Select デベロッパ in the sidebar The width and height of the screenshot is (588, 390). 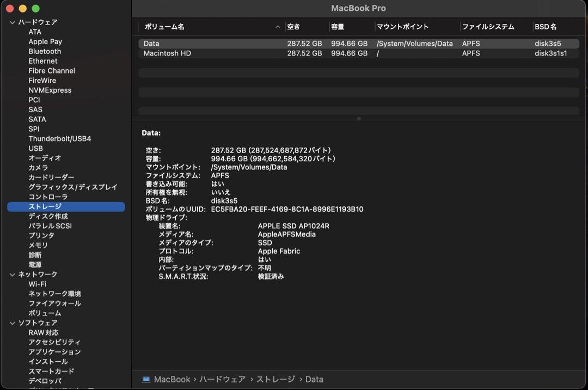point(45,381)
